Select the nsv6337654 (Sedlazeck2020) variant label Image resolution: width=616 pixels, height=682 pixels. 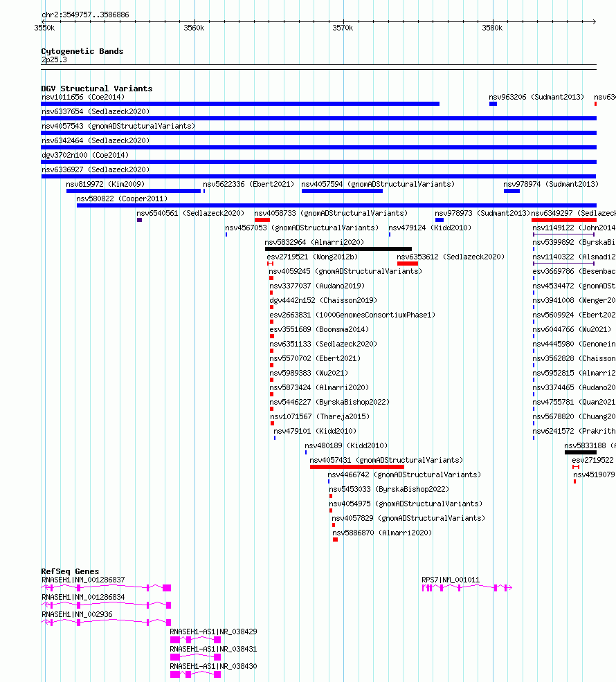[x=96, y=111]
